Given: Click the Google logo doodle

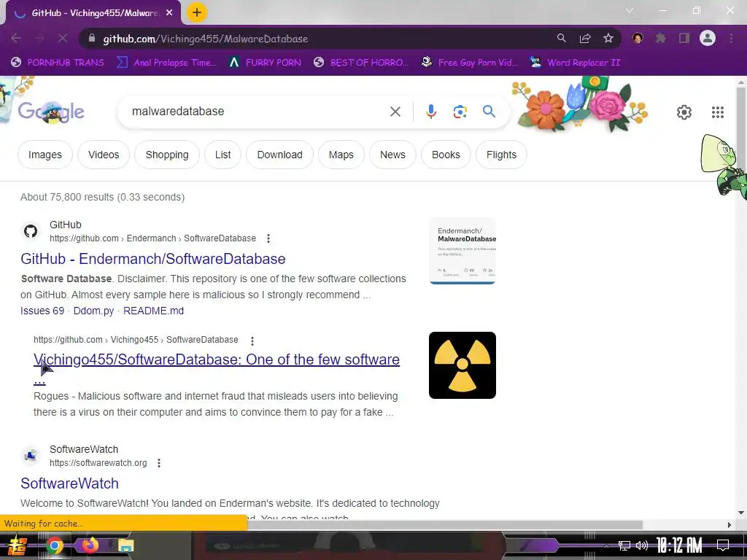Looking at the screenshot, I should [51, 112].
